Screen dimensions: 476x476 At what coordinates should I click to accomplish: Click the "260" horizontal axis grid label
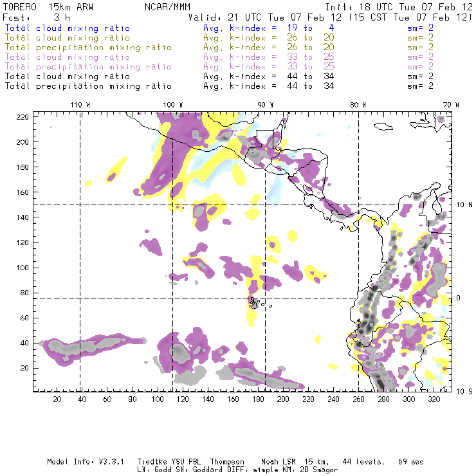(x=358, y=399)
